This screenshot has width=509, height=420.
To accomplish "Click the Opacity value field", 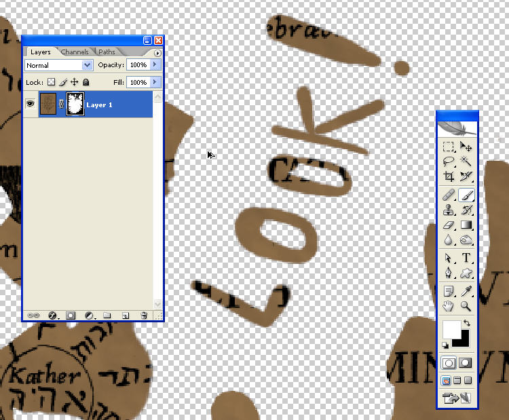I will click(138, 65).
